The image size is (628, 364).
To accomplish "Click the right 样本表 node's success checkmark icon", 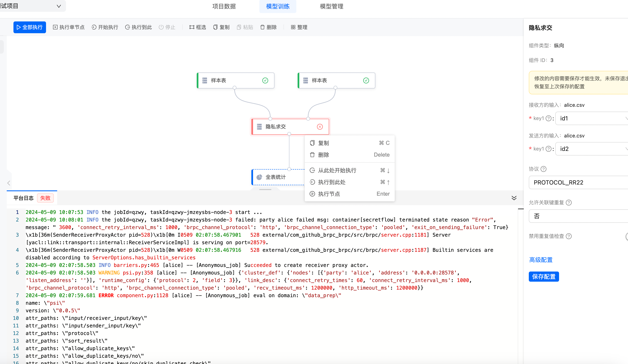I will (366, 80).
